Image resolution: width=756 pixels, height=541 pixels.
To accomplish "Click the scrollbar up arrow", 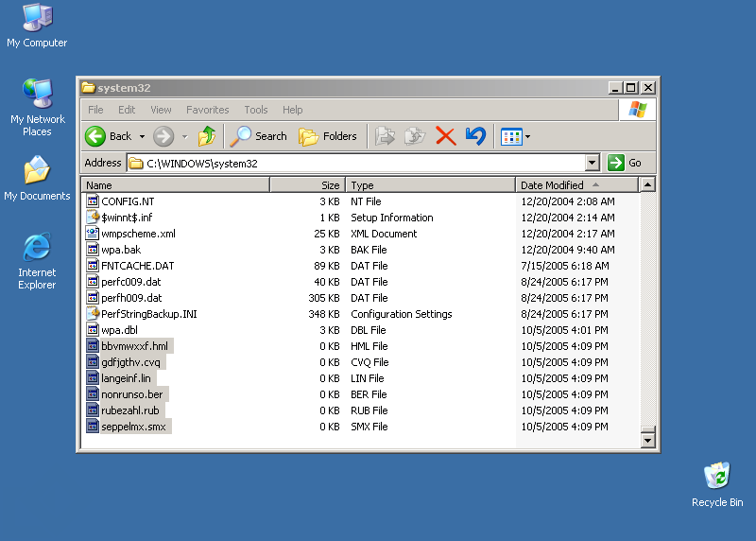I will pos(647,184).
